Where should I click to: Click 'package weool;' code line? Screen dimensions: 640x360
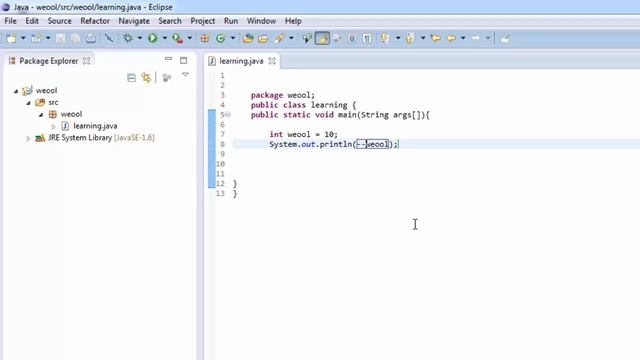pos(283,95)
